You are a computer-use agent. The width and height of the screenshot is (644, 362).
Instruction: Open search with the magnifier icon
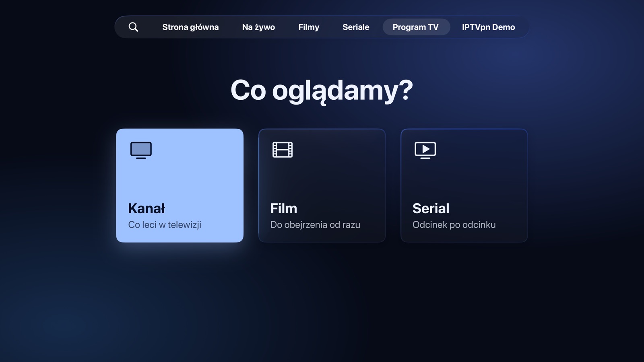tap(133, 27)
